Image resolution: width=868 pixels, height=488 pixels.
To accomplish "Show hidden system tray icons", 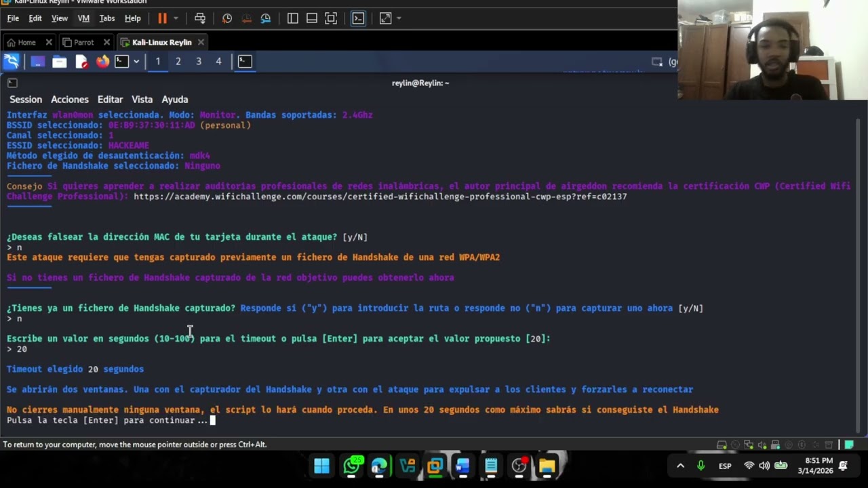I will 680,466.
